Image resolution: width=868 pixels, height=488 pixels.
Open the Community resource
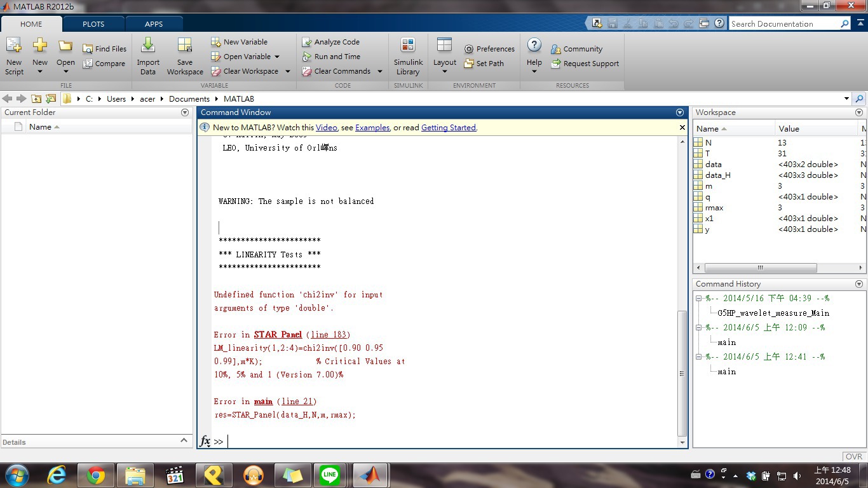click(x=576, y=49)
